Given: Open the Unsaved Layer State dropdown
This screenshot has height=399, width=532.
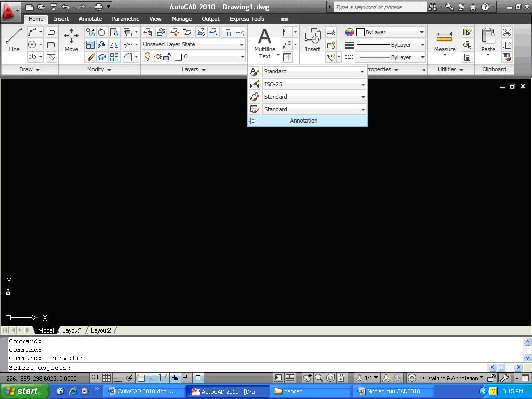Looking at the screenshot, I should 193,45.
